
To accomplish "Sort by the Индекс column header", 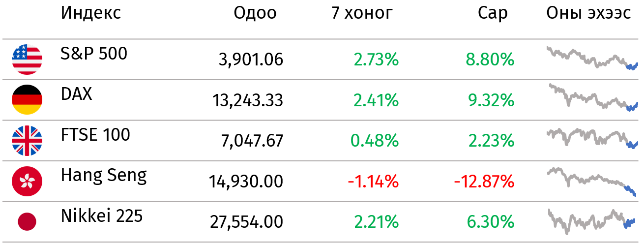I will tap(91, 13).
